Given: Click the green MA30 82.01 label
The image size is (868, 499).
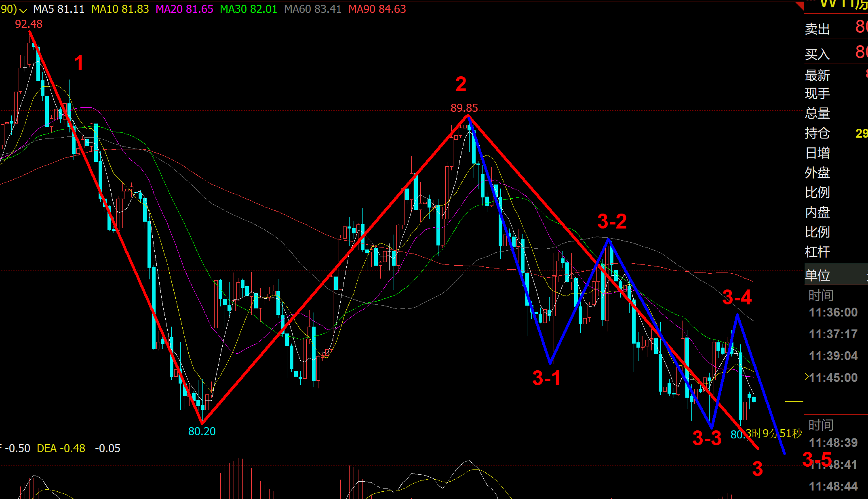Looking at the screenshot, I should coord(249,9).
